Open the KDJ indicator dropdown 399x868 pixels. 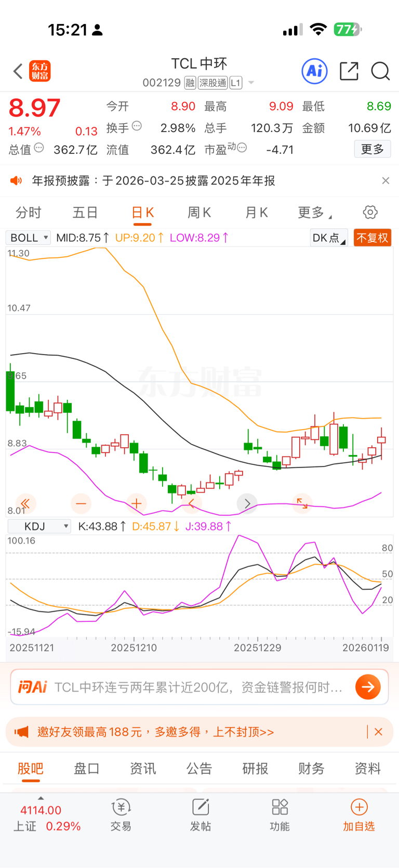pos(39,526)
